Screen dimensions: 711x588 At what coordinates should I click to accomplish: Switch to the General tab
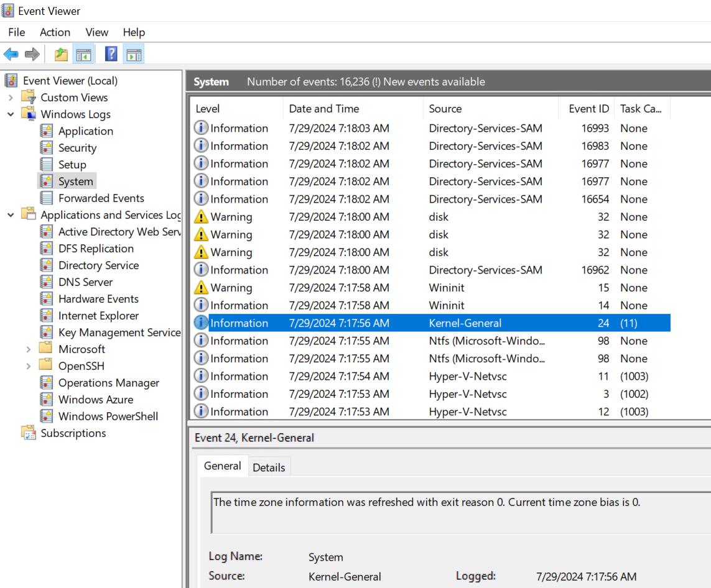coord(222,466)
